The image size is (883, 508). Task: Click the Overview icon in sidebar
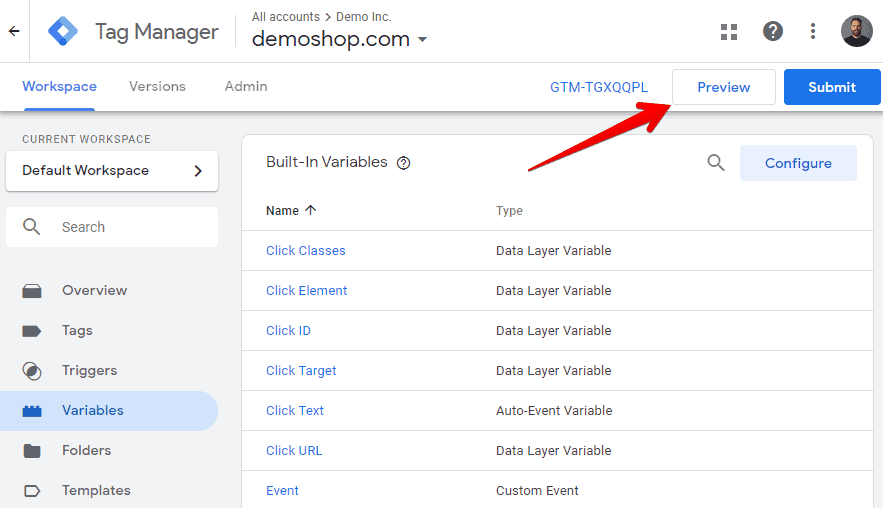click(32, 291)
